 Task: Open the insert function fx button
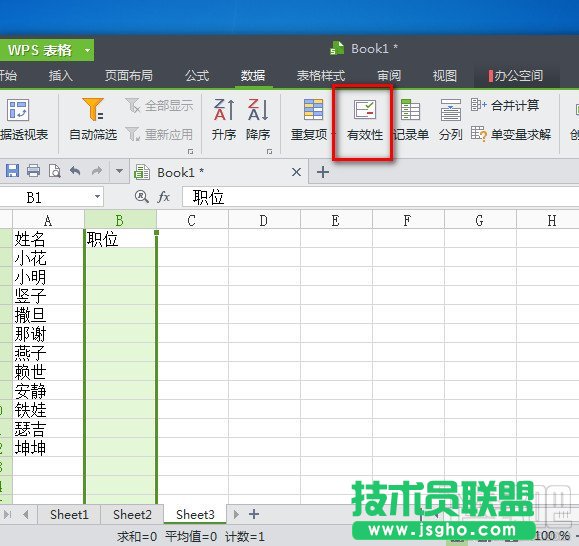(x=164, y=197)
